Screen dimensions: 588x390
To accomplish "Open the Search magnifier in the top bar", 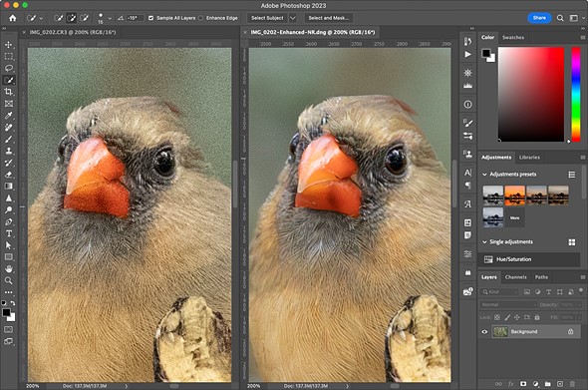I will 560,18.
